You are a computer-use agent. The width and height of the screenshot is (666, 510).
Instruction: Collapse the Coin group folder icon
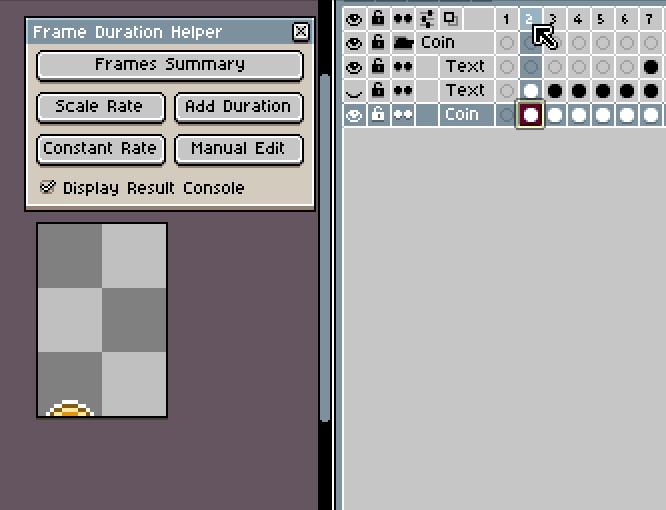point(404,43)
